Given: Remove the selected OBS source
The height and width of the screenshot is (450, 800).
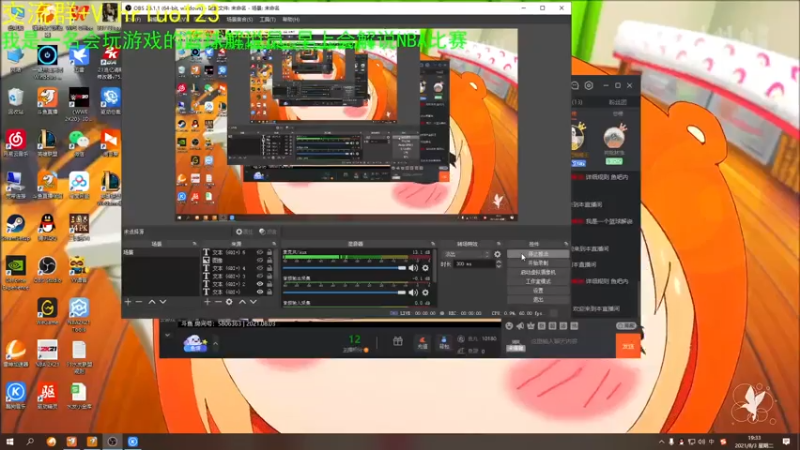Looking at the screenshot, I should click(218, 302).
